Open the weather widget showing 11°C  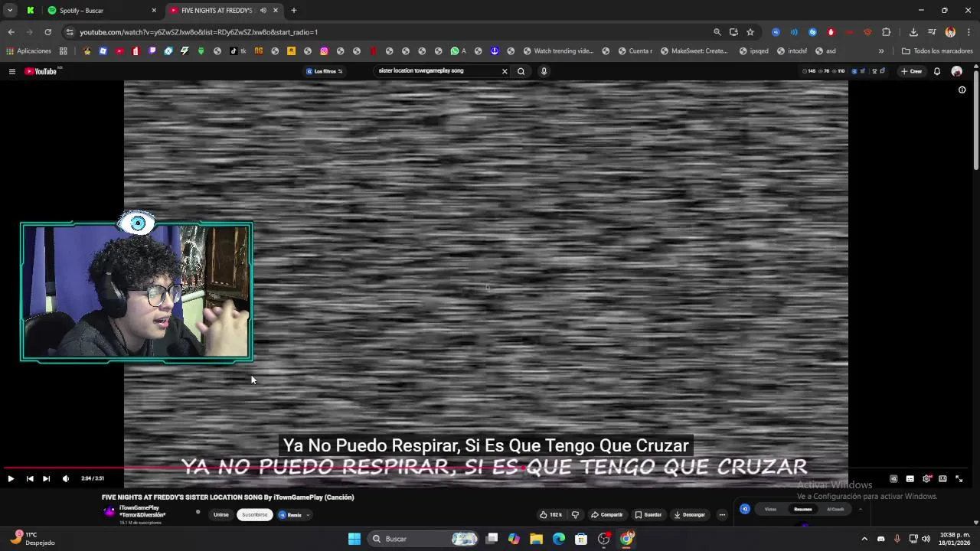34,539
